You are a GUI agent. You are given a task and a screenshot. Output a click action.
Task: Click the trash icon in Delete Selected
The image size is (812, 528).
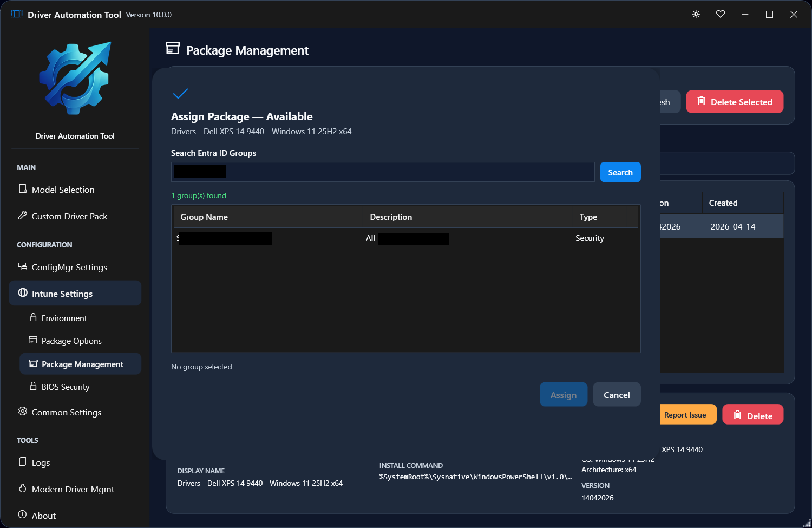[702, 101]
